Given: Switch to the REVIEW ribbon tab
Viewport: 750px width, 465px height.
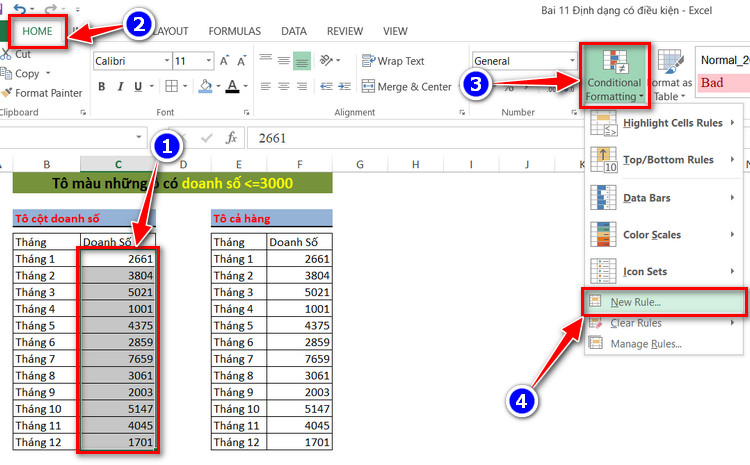Looking at the screenshot, I should 345,31.
